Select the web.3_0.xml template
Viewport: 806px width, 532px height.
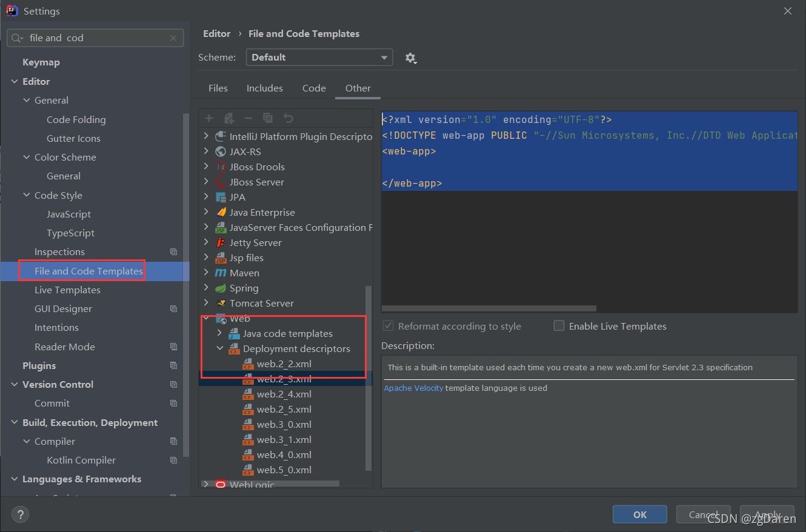[284, 425]
